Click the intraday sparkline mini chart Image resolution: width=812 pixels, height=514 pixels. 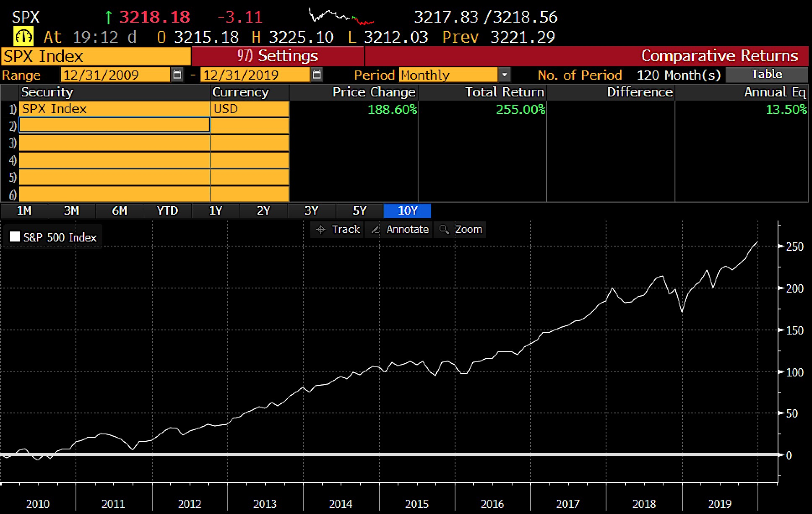coord(341,17)
